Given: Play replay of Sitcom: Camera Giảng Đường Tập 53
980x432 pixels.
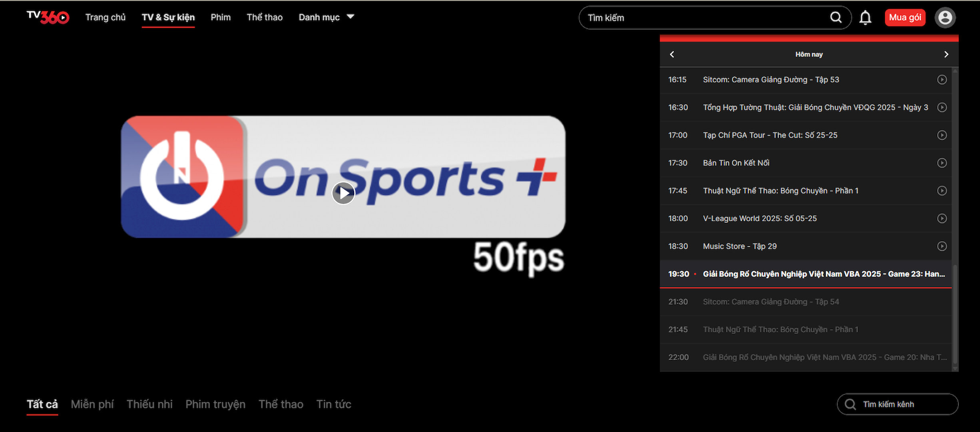Looking at the screenshot, I should 942,80.
